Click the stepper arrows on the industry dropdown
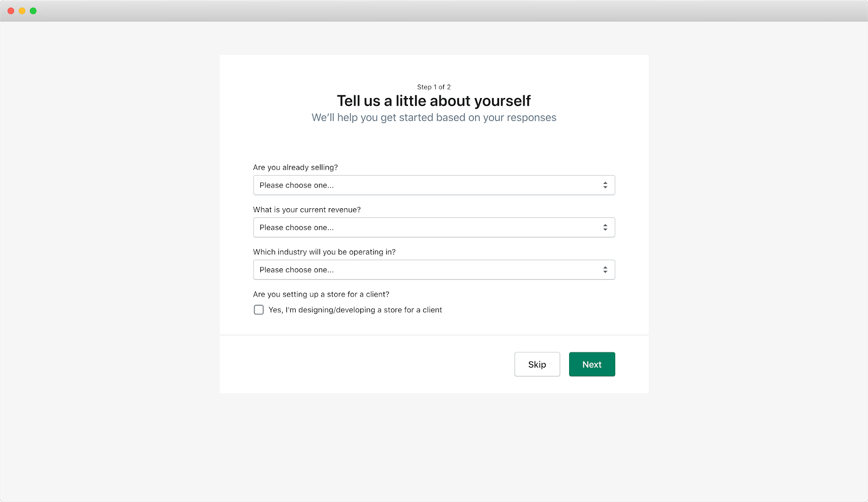Viewport: 868px width, 502px height. 605,269
